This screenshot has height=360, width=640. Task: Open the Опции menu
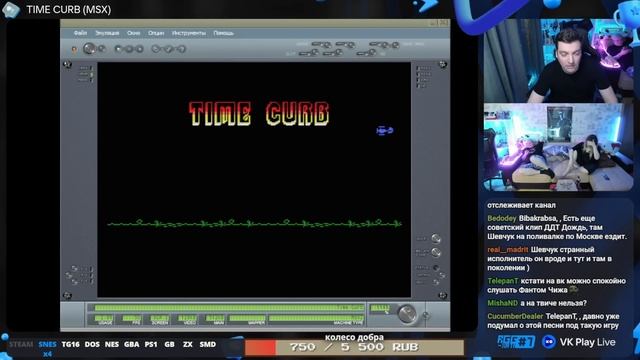coord(156,33)
